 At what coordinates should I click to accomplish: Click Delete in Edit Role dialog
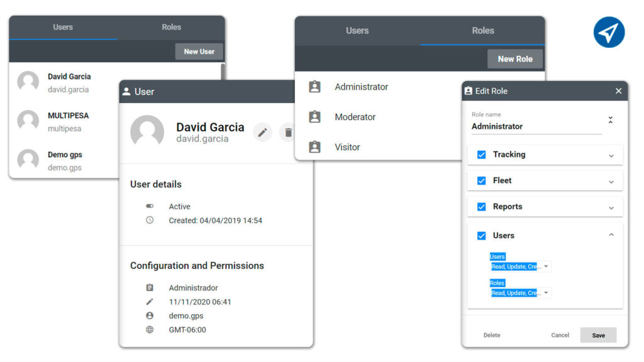[492, 336]
